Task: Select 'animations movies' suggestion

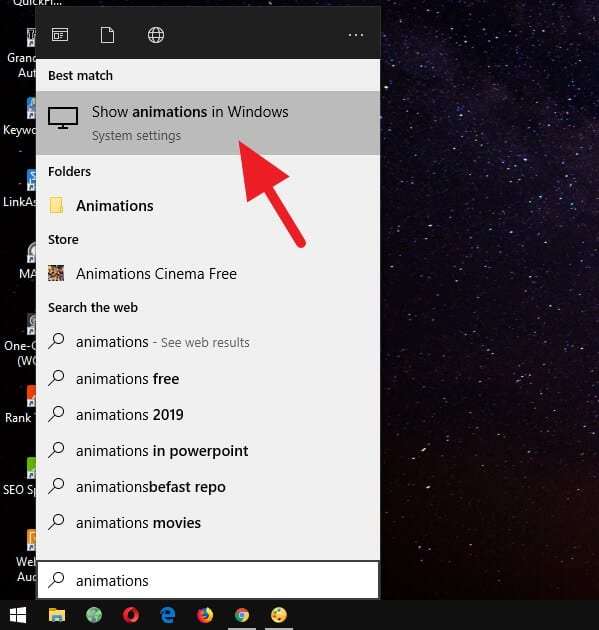Action: [208, 523]
